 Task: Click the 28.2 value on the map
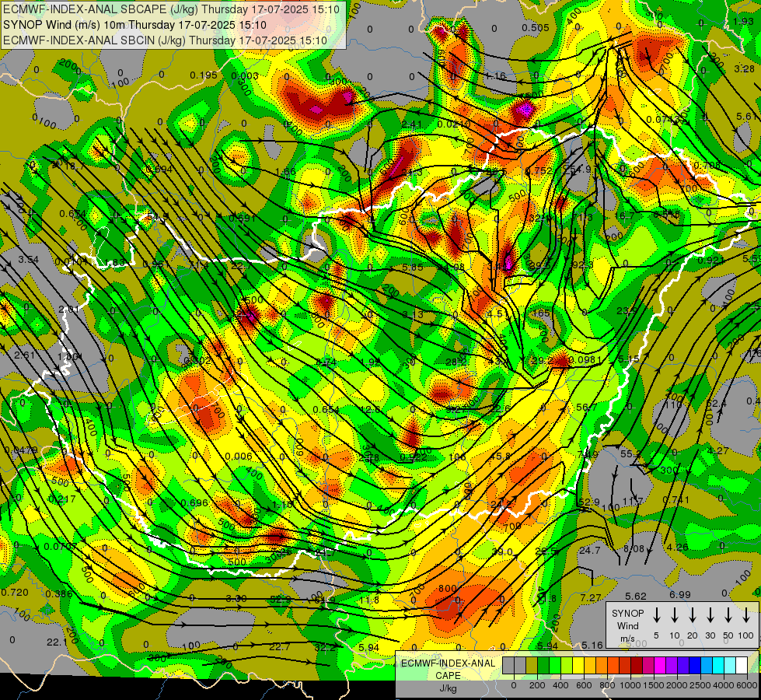click(x=456, y=362)
